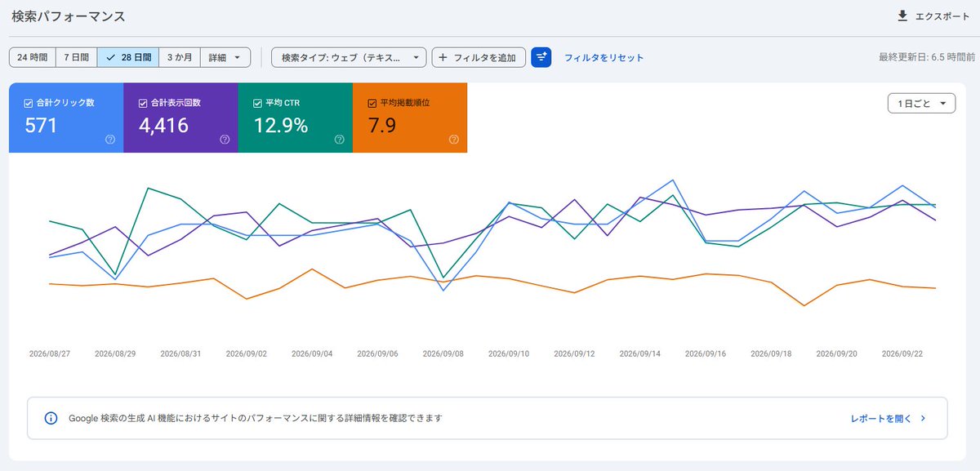
Task: Click the 2026/09/04 axis label
Action: [312, 354]
